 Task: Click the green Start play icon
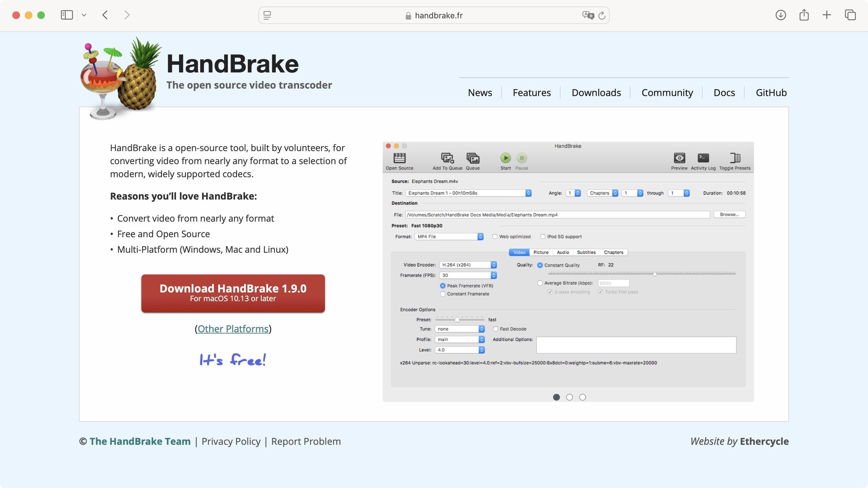506,158
